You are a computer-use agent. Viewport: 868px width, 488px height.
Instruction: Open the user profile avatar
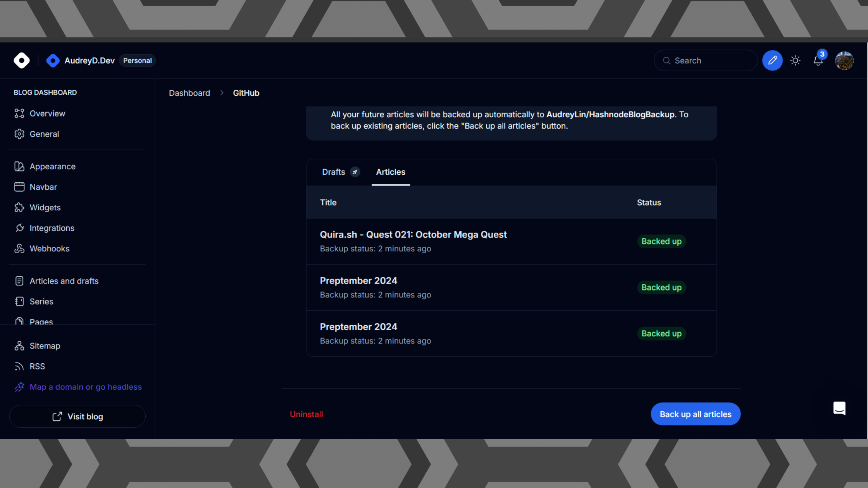pos(844,60)
